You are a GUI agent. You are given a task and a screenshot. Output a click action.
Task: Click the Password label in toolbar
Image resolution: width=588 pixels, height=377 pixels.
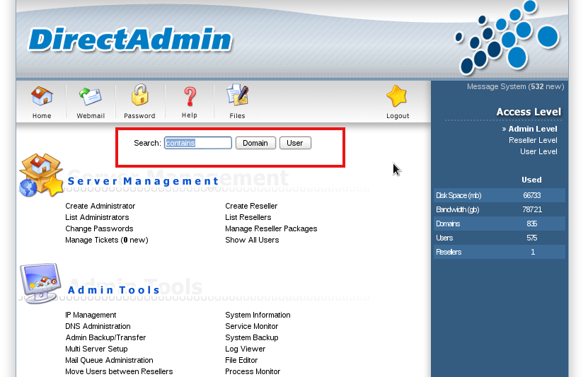pyautogui.click(x=139, y=116)
